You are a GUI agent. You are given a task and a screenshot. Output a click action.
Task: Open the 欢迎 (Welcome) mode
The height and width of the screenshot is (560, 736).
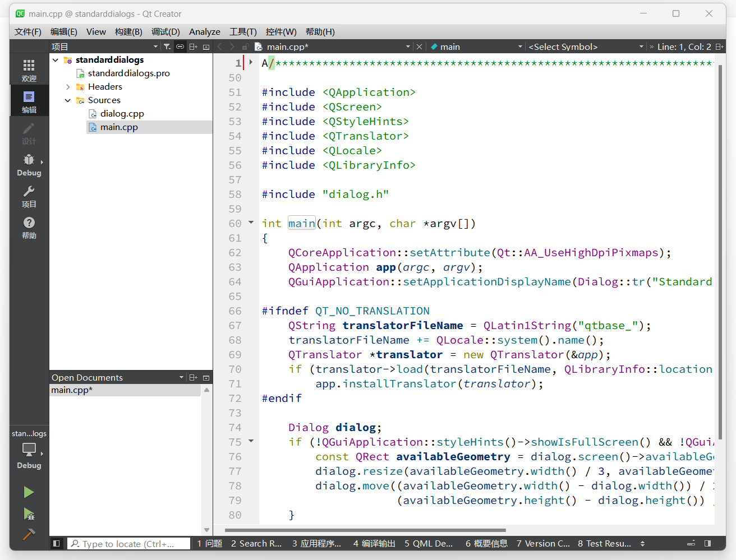tap(29, 70)
